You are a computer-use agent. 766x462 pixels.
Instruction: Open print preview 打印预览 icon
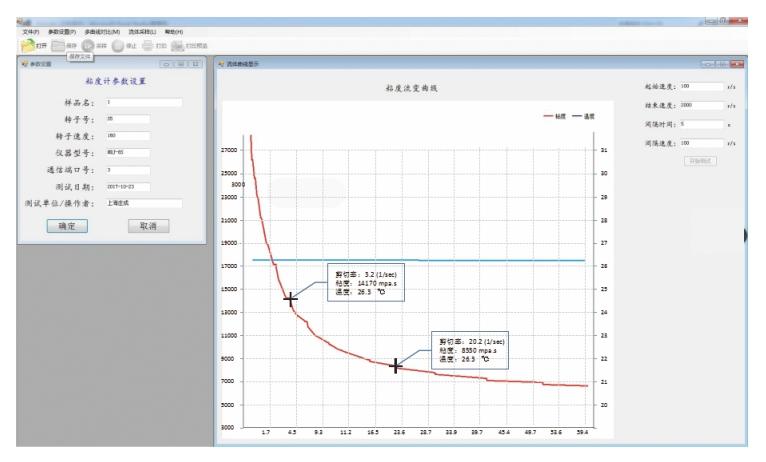point(177,46)
